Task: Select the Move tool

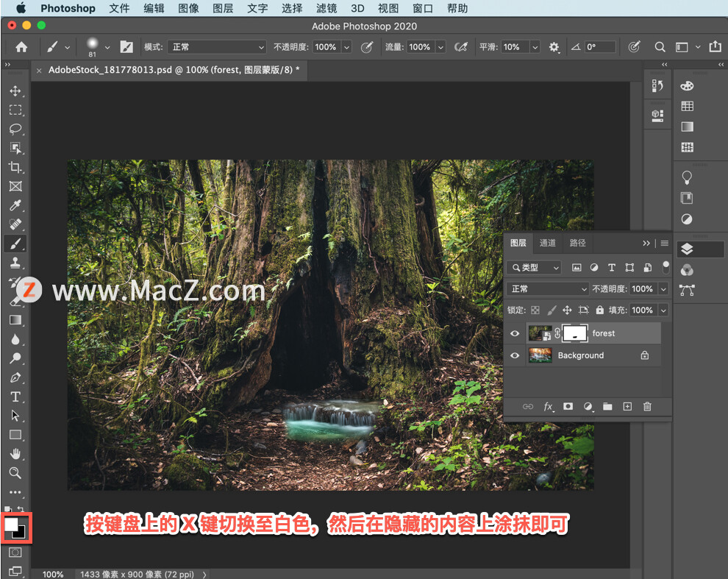Action: [16, 91]
